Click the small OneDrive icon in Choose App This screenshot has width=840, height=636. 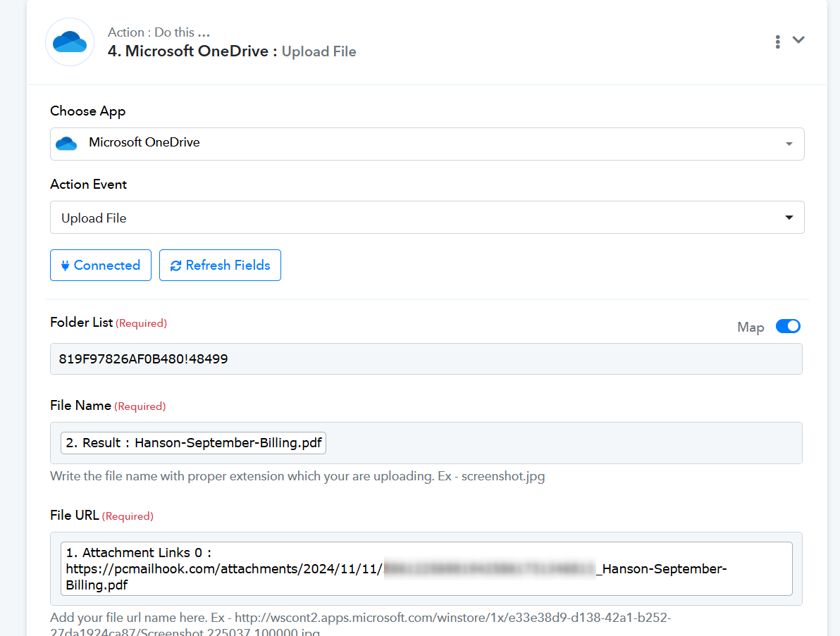pos(66,144)
